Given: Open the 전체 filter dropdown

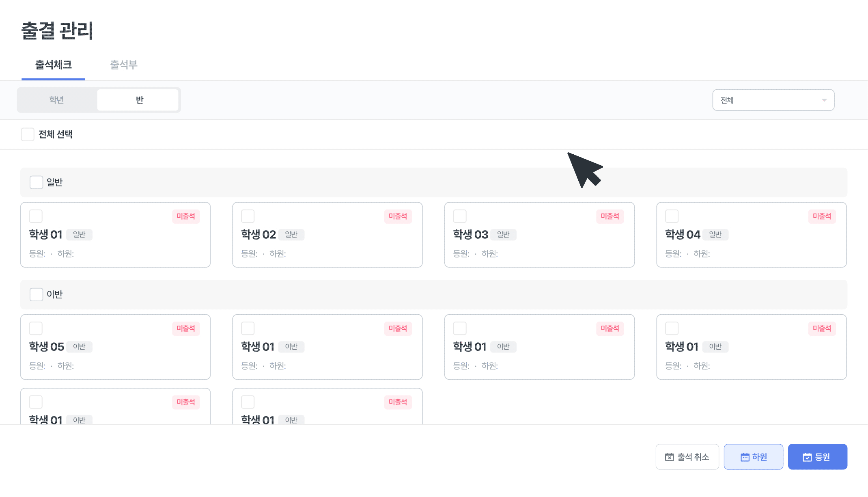Looking at the screenshot, I should [773, 100].
